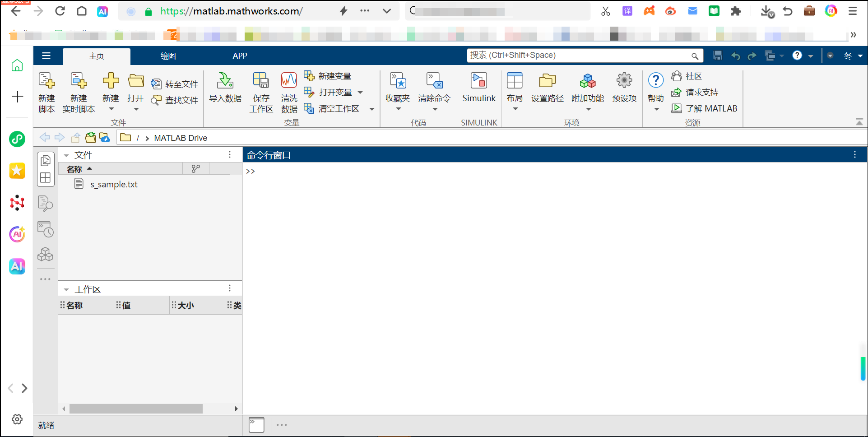Click the workspace Size (大小) column header
The height and width of the screenshot is (437, 868).
click(197, 306)
